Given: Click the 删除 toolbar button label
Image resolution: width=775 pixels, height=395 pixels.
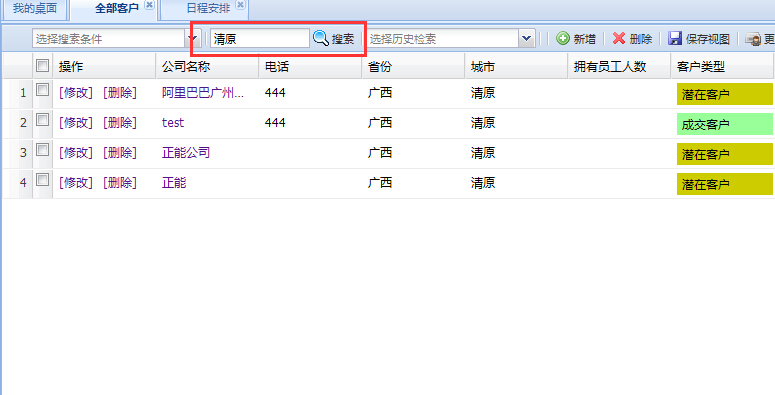Looking at the screenshot, I should point(641,39).
